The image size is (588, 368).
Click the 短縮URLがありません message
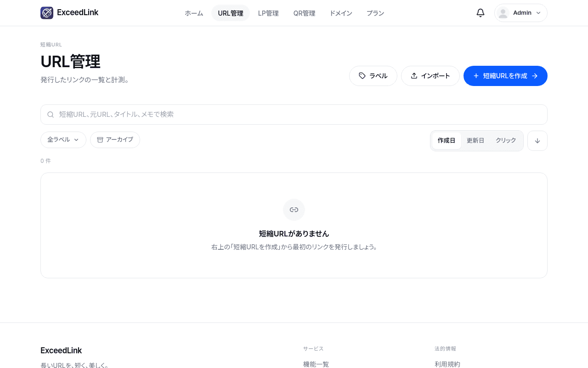(294, 234)
